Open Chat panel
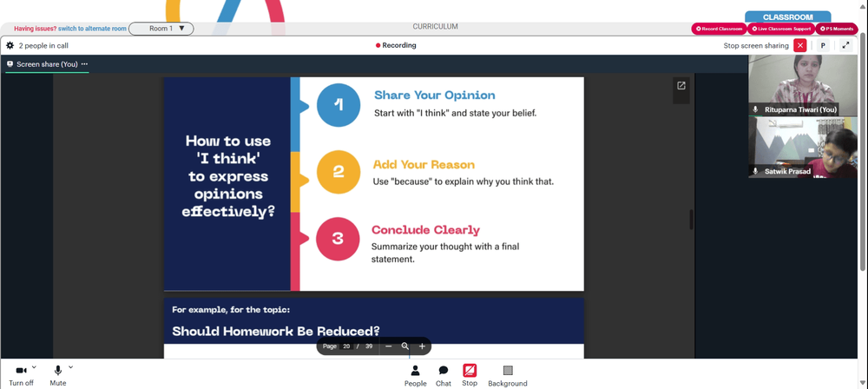This screenshot has height=389, width=868. coord(444,375)
